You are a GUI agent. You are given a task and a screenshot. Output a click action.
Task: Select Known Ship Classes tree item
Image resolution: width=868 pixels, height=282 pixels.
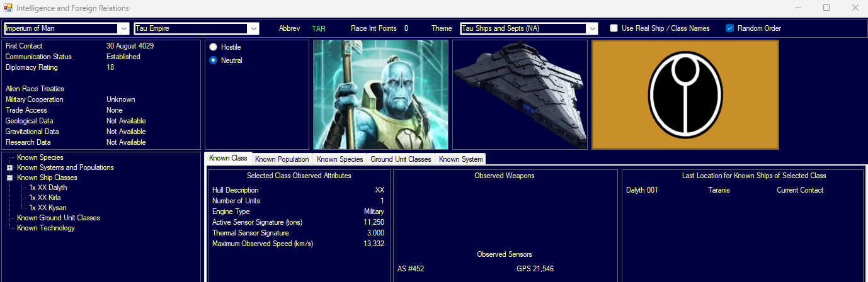click(x=47, y=178)
